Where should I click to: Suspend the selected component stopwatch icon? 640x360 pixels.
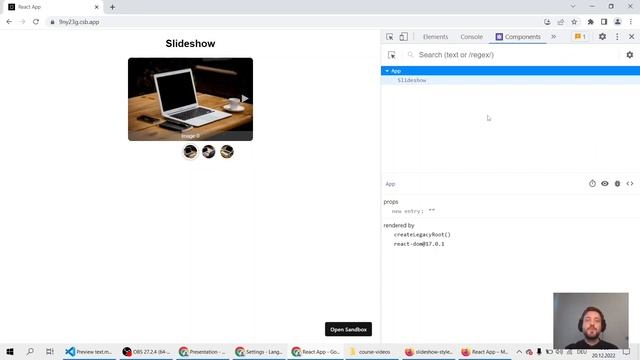592,184
